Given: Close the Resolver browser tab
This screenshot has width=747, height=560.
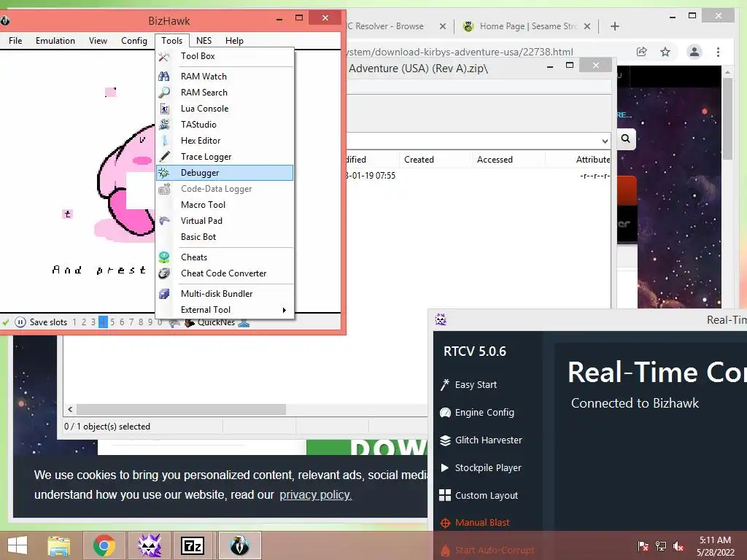Looking at the screenshot, I should tap(443, 26).
